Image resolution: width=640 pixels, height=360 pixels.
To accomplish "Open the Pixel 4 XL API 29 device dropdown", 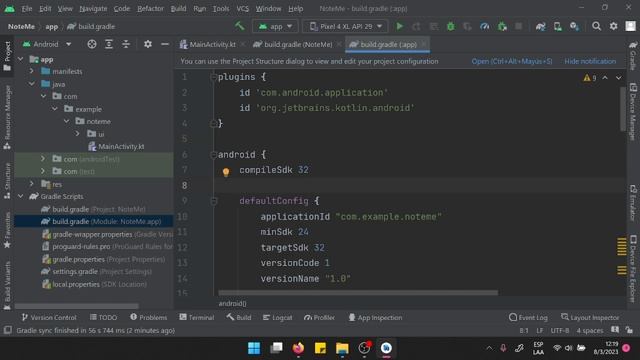I will (345, 26).
